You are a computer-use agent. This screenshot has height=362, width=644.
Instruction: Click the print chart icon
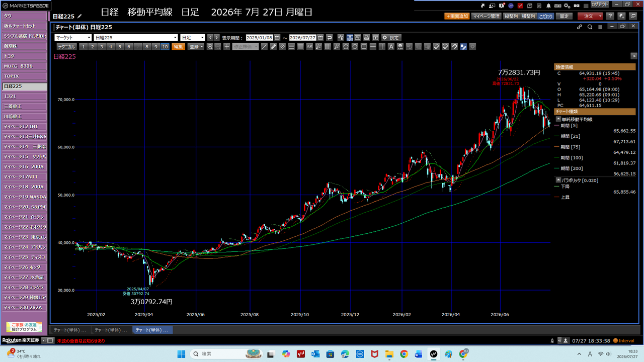pos(366,38)
